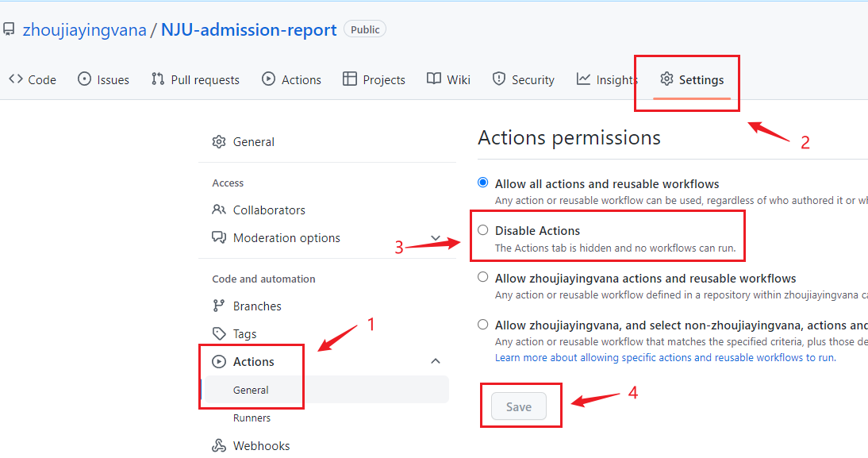
Task: Click the Code and automation section label
Action: (x=263, y=279)
